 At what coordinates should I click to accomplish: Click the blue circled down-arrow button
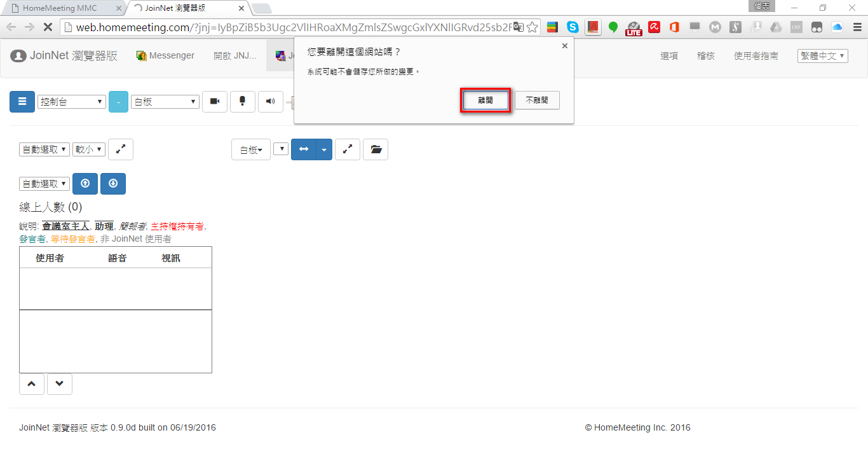(113, 183)
